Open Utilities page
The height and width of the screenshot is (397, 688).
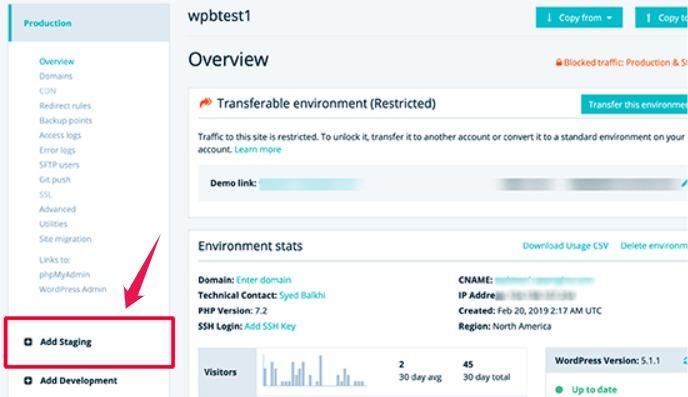54,224
